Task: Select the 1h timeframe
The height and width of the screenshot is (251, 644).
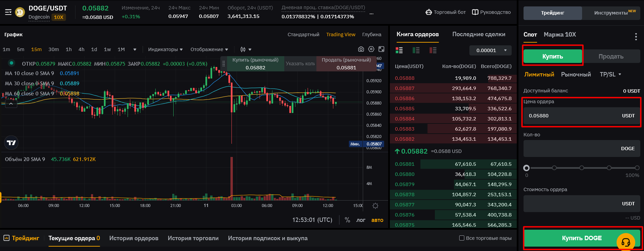Action: (x=69, y=49)
